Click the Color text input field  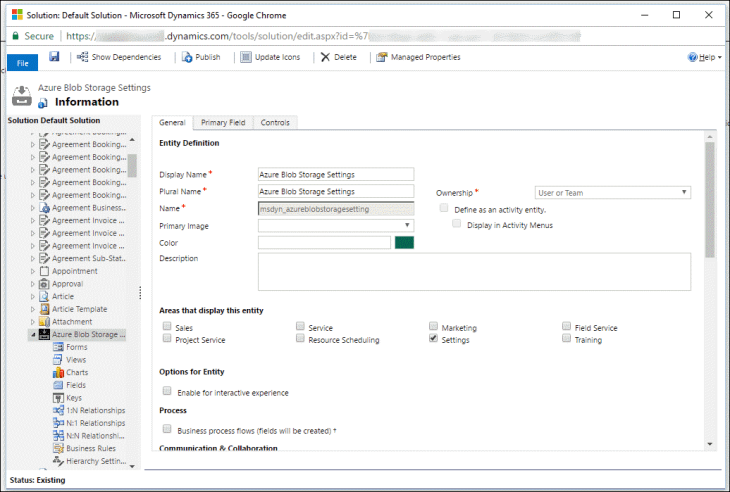tap(324, 243)
